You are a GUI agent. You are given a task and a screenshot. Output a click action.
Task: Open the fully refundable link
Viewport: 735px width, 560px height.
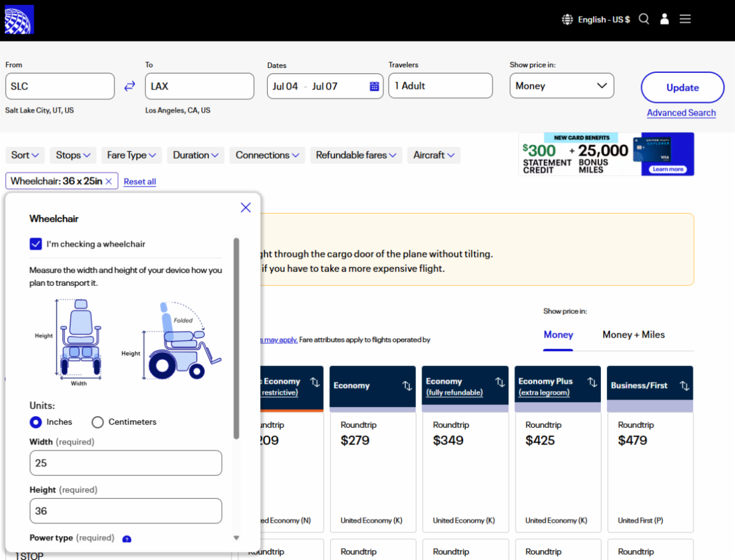click(x=454, y=392)
